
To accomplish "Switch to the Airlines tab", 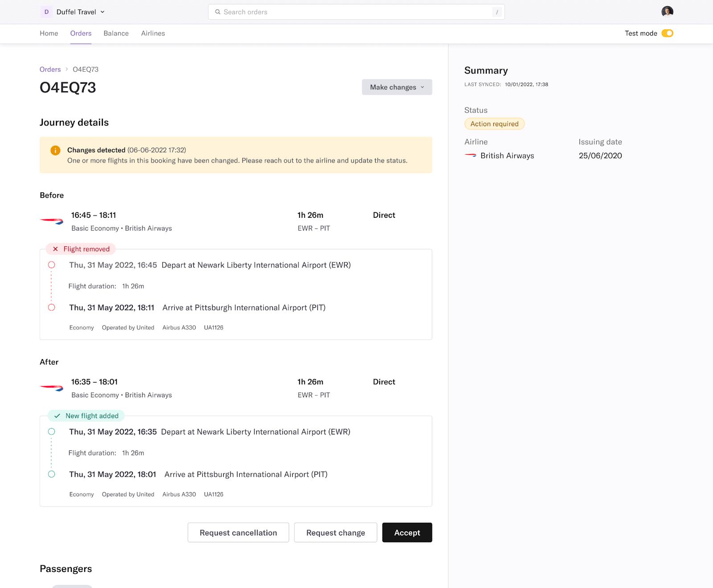I will tap(152, 33).
